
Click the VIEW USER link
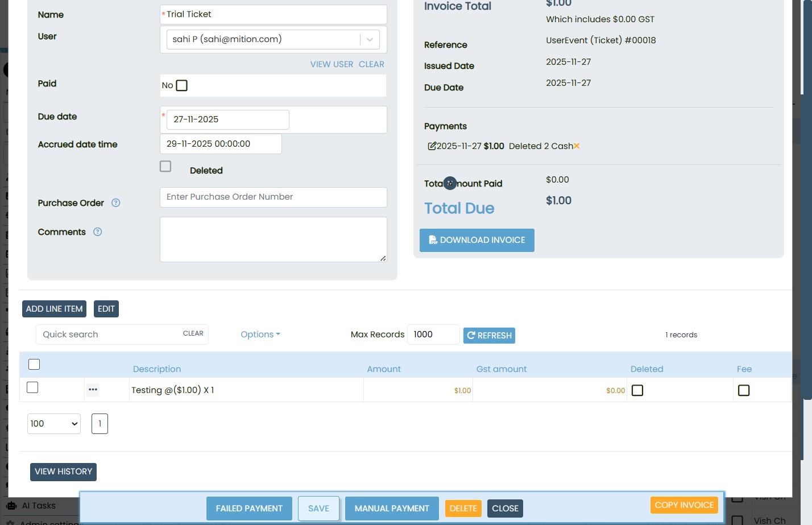pyautogui.click(x=332, y=64)
